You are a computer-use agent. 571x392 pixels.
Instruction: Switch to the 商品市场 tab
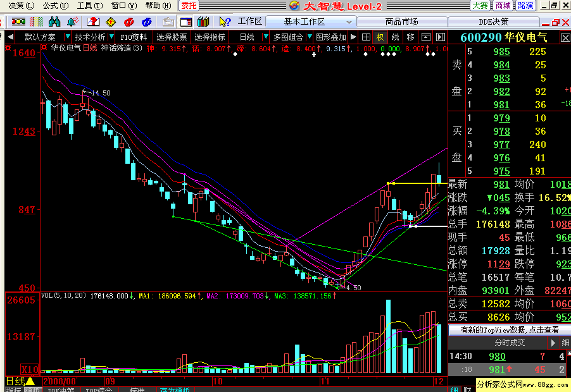coord(402,22)
